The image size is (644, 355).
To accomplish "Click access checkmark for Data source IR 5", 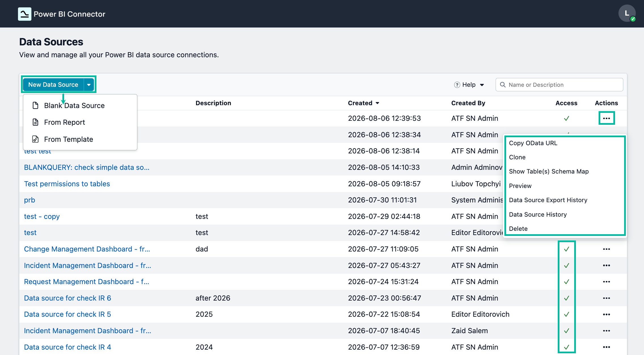I will click(x=567, y=314).
